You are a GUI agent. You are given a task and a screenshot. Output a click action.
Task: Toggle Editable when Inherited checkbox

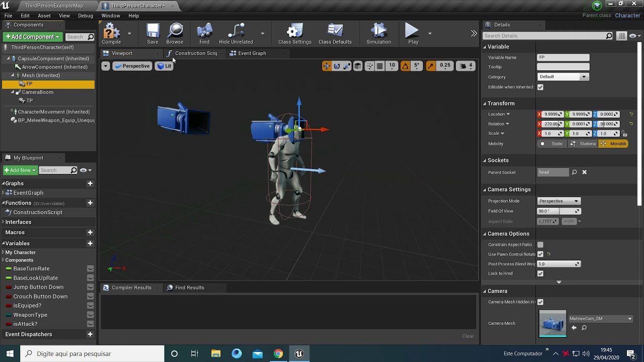[x=540, y=87]
